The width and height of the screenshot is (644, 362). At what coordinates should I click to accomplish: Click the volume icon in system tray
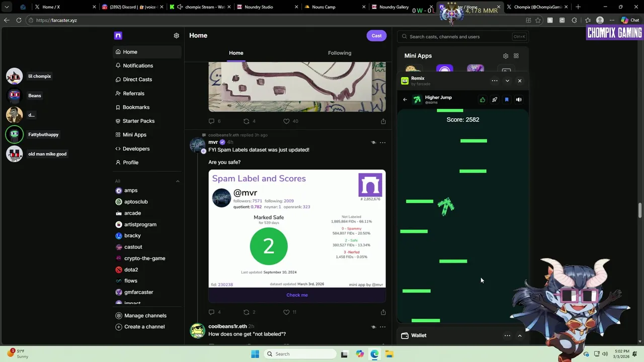pyautogui.click(x=605, y=354)
